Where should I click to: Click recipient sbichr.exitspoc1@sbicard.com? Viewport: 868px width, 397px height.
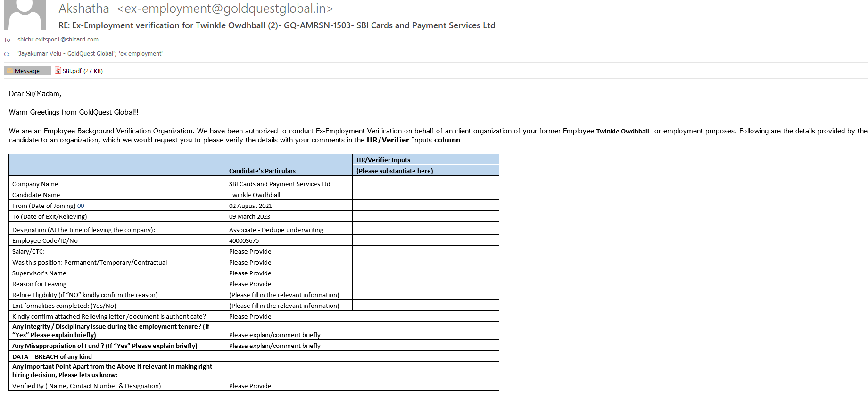click(58, 40)
